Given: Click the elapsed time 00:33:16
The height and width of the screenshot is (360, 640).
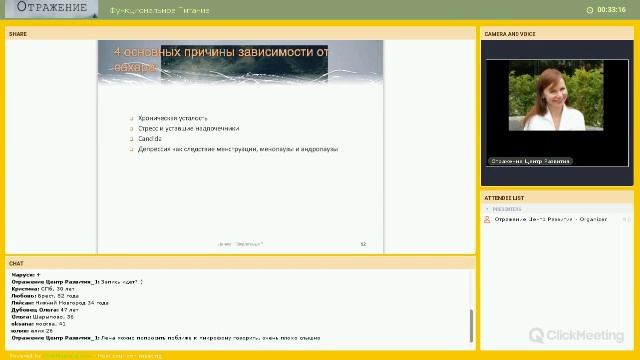Looking at the screenshot, I should (x=611, y=10).
